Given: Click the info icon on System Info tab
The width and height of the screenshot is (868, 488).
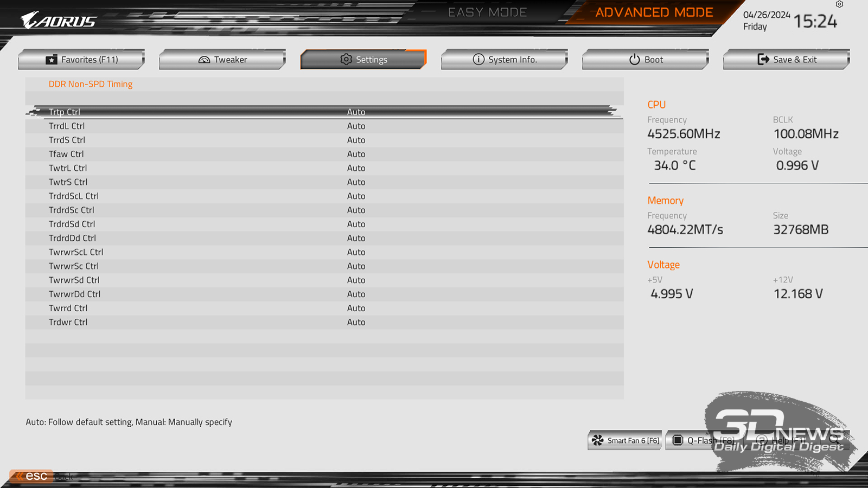Looking at the screenshot, I should pyautogui.click(x=478, y=60).
